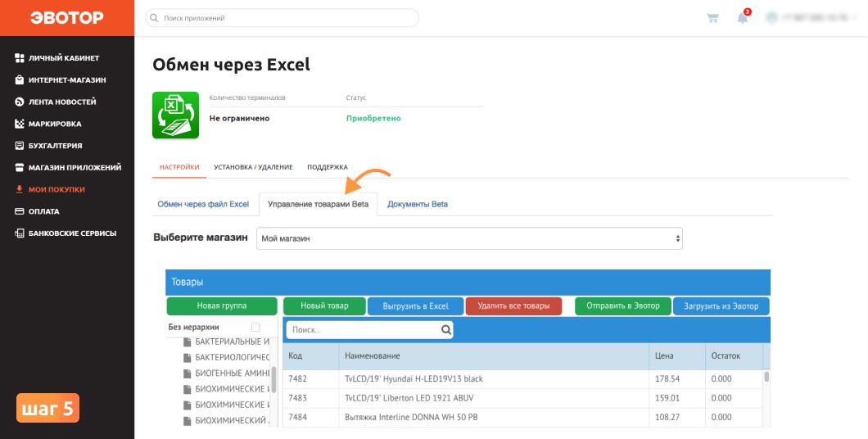Click file icon next to БИОХИМИЧЕСКИЙ group
Viewport: 868px width, 439px height.
coord(187,421)
